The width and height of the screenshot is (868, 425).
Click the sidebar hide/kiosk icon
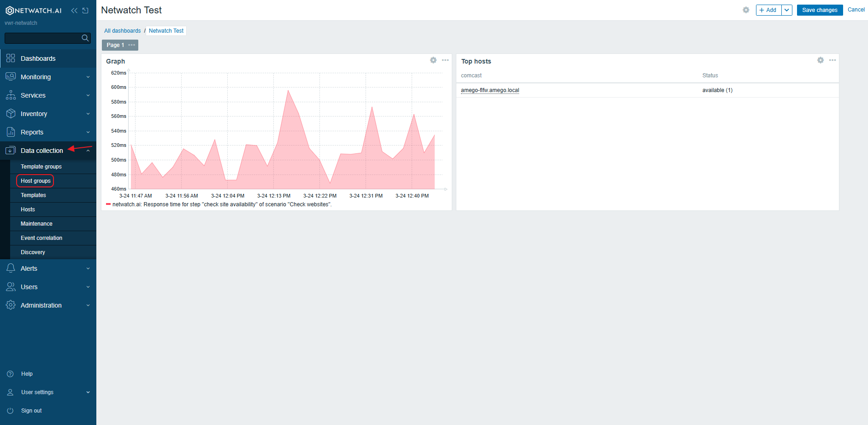coord(85,11)
